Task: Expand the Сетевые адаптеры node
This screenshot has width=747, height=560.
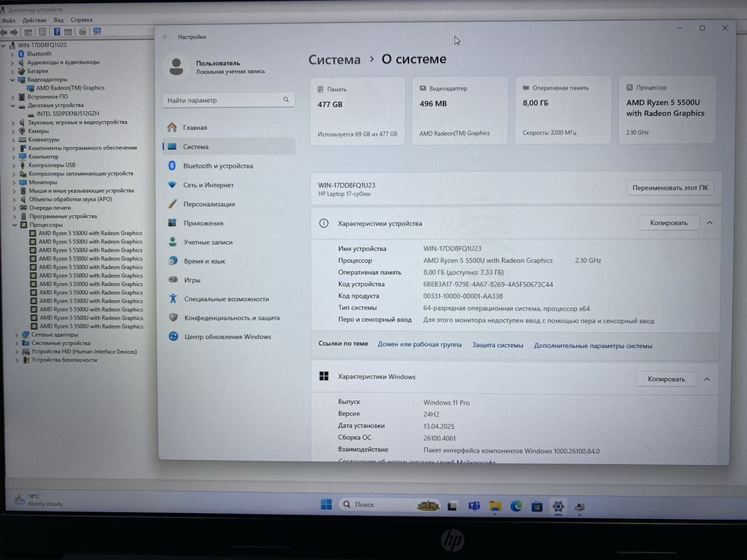Action: [16, 335]
